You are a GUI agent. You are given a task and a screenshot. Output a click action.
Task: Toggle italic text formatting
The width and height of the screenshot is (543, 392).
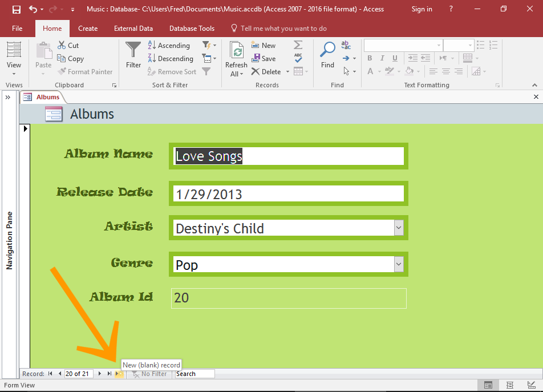coord(381,58)
